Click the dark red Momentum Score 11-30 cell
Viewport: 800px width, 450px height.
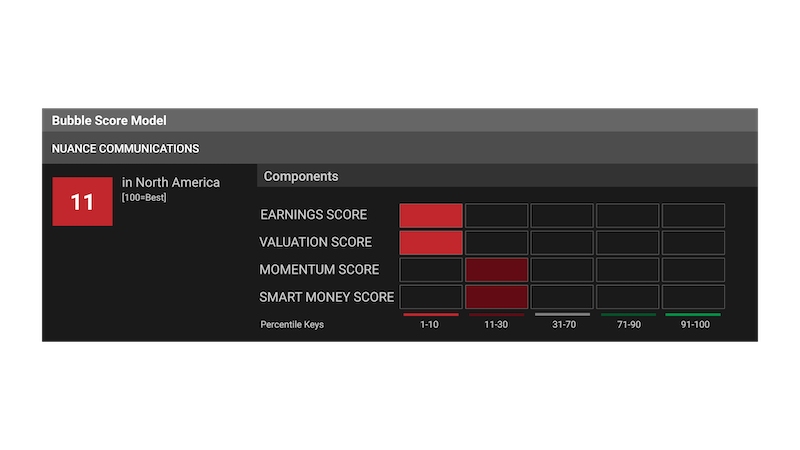coord(496,270)
